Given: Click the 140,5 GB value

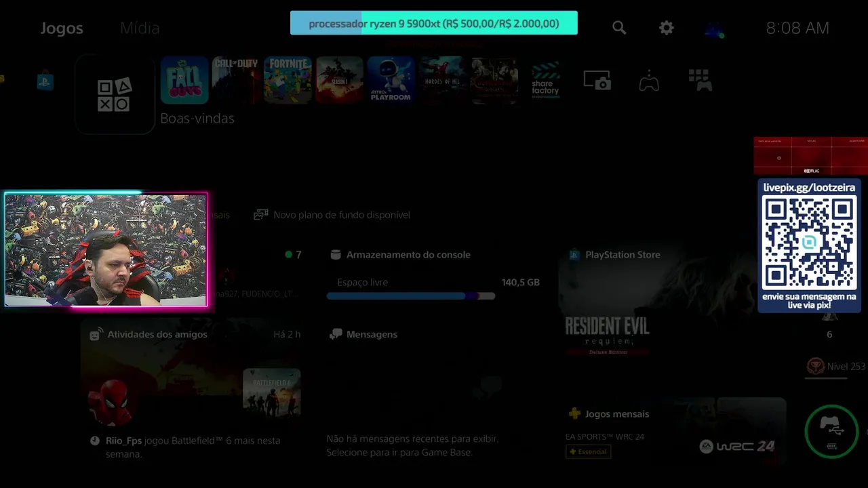Looking at the screenshot, I should [x=521, y=282].
